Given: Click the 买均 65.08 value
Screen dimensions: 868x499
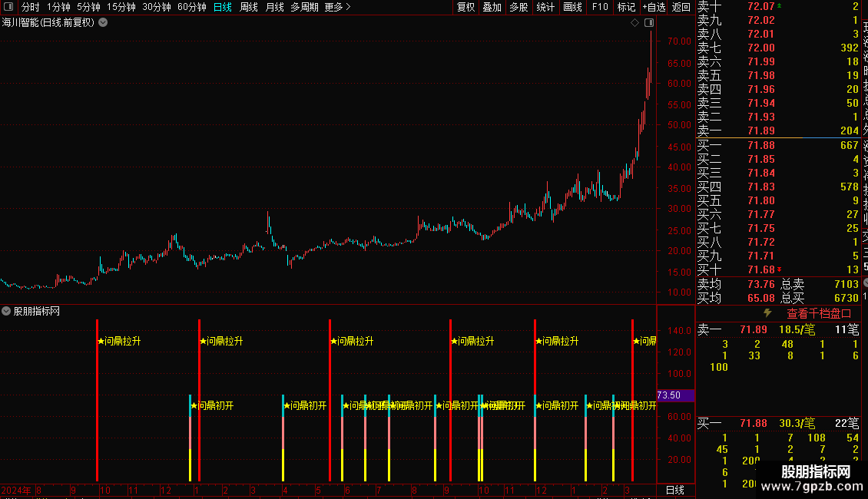Looking at the screenshot, I should 761,298.
